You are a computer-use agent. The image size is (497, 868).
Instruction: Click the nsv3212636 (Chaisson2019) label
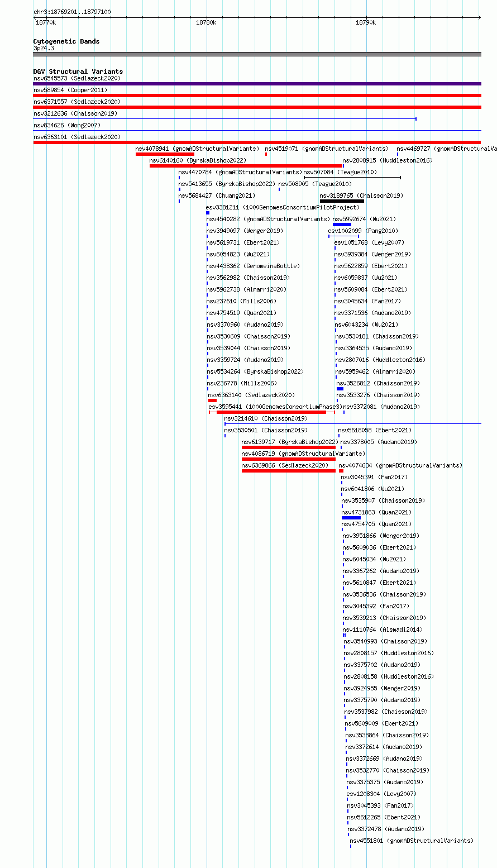pyautogui.click(x=75, y=113)
